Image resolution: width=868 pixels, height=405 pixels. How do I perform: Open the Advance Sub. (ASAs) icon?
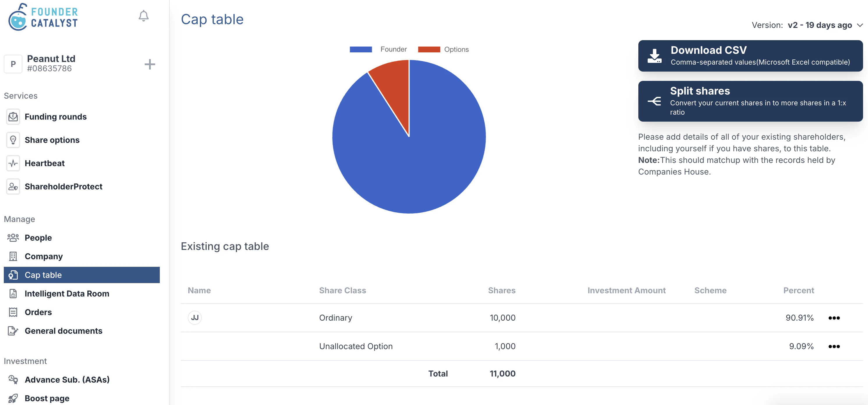[x=13, y=379]
